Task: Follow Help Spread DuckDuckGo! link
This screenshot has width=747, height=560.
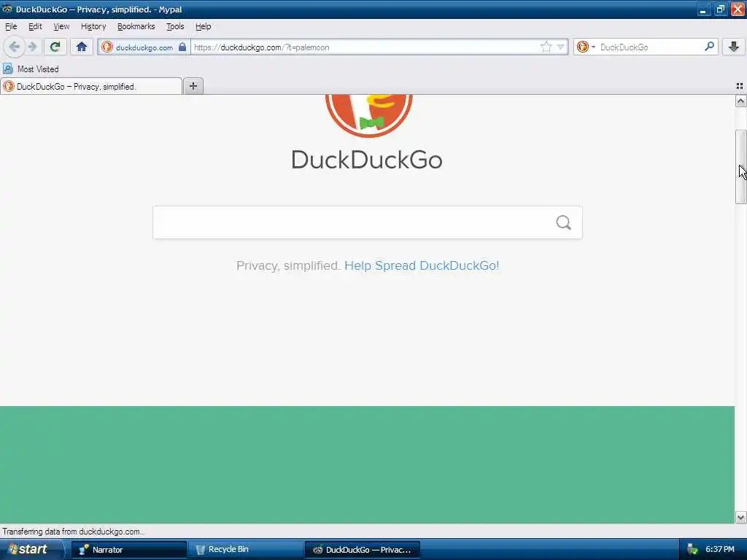Action: [x=422, y=265]
